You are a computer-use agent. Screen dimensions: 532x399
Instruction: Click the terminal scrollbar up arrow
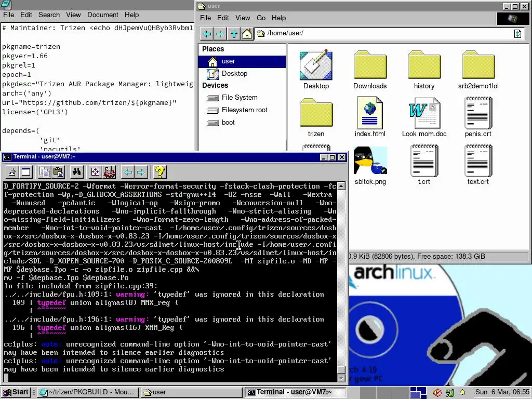pyautogui.click(x=341, y=186)
